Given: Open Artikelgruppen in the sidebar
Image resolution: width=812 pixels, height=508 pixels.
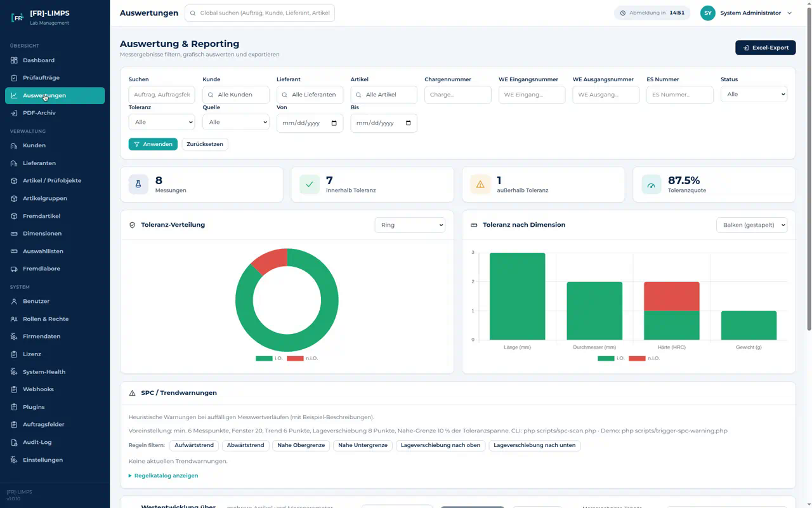Looking at the screenshot, I should pyautogui.click(x=55, y=198).
